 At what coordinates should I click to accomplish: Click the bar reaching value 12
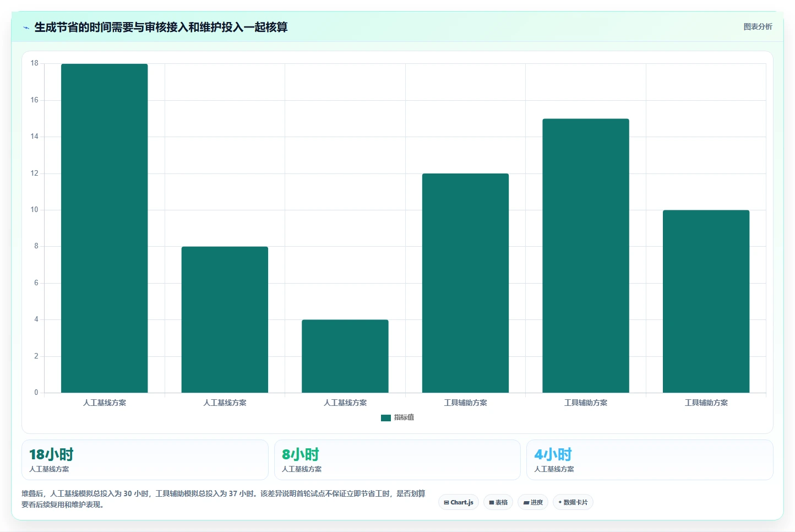click(465, 283)
